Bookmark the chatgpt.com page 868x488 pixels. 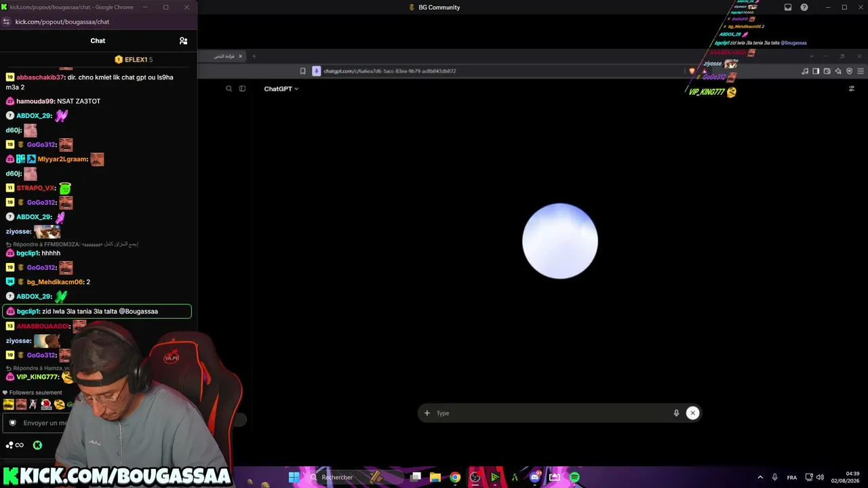click(302, 71)
